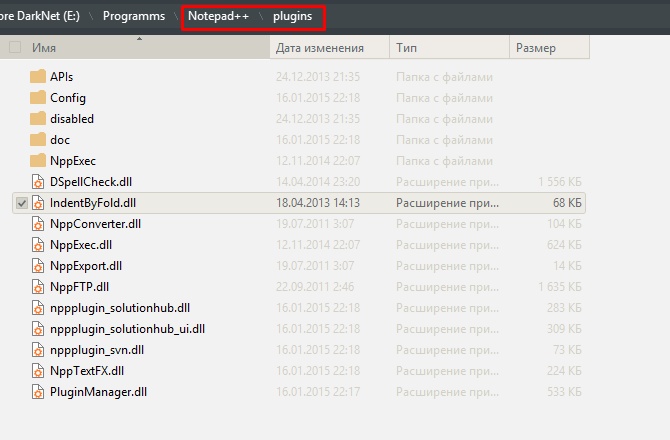The height and width of the screenshot is (440, 670).
Task: Click the 1 635 КБ size cell
Action: [560, 287]
